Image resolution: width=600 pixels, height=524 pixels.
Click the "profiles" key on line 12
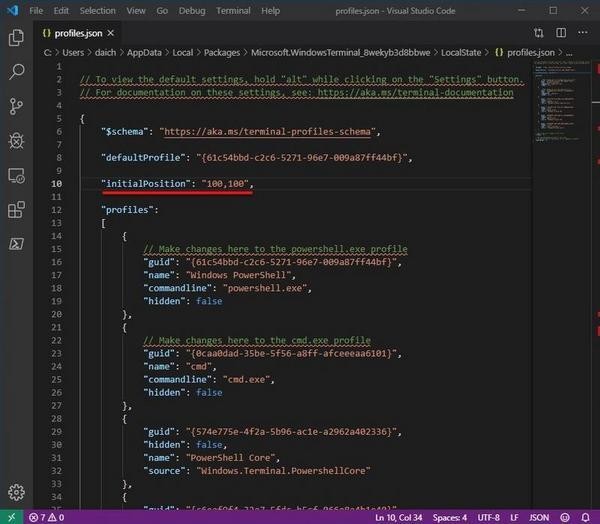pos(127,210)
